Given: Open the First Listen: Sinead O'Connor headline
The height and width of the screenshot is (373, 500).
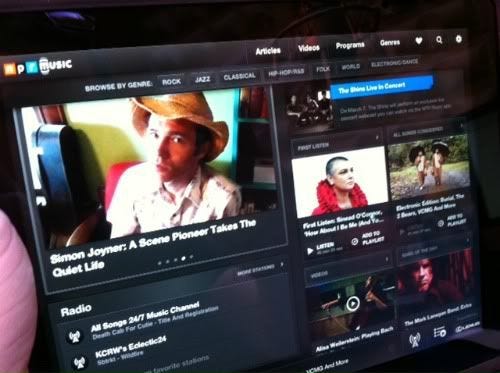Looking at the screenshot, I should [x=343, y=224].
